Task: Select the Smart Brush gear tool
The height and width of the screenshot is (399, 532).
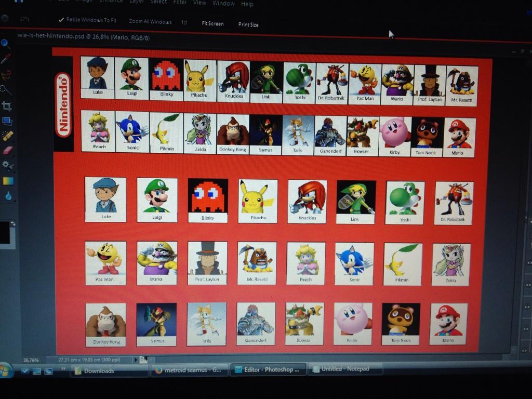Action: point(7,166)
